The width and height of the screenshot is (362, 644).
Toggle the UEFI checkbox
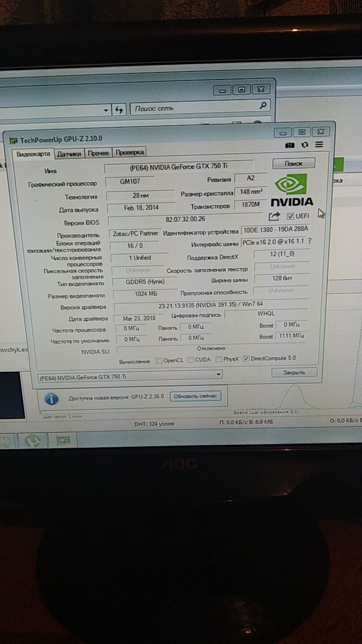290,216
